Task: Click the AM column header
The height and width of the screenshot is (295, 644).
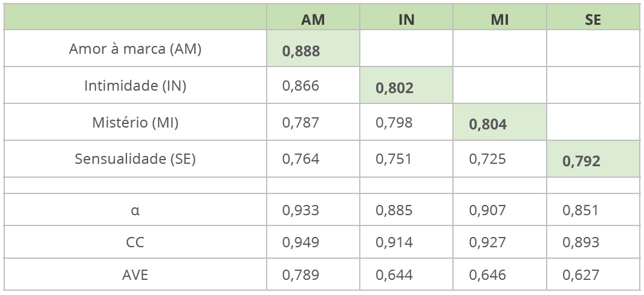Action: point(313,19)
